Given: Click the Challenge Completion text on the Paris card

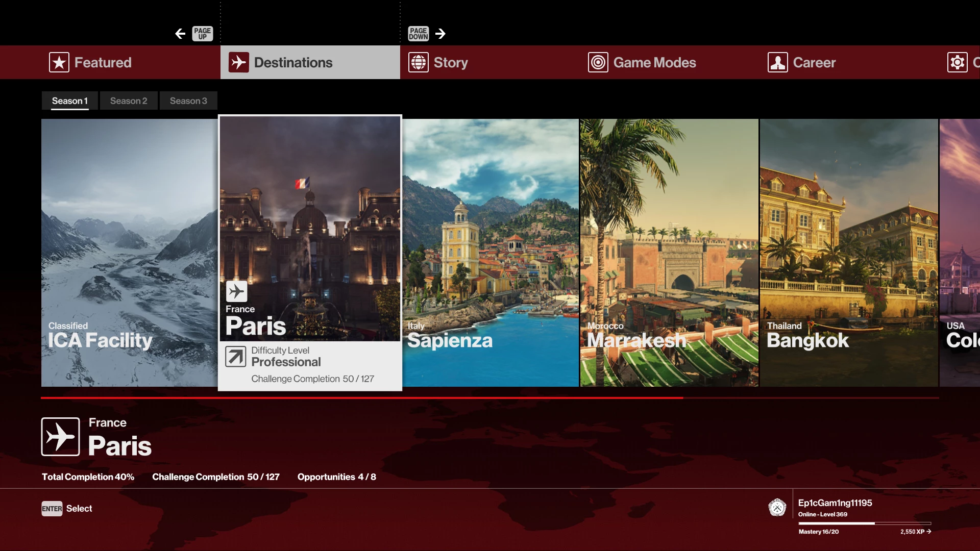Looking at the screenshot, I should tap(313, 379).
